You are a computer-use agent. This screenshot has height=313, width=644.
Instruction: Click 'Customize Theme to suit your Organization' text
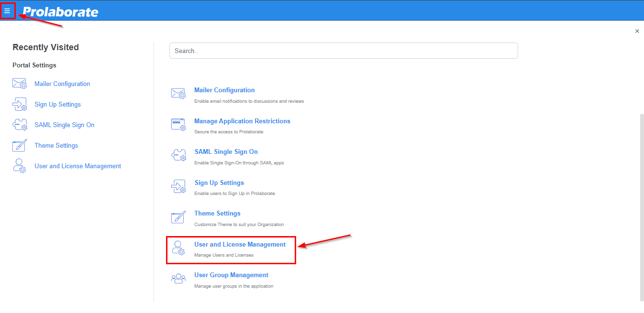[239, 225]
